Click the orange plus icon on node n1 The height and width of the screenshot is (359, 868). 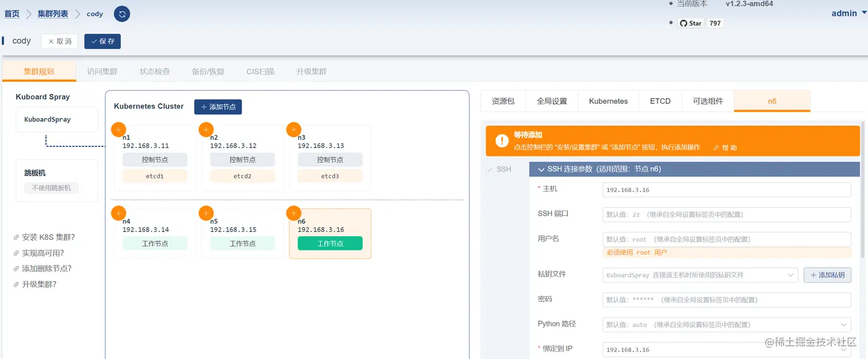pos(118,130)
